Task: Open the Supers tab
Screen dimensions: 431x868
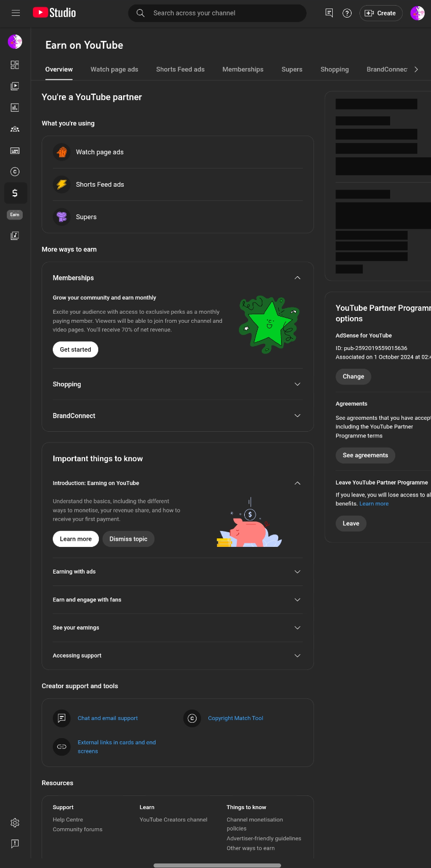Action: point(292,69)
